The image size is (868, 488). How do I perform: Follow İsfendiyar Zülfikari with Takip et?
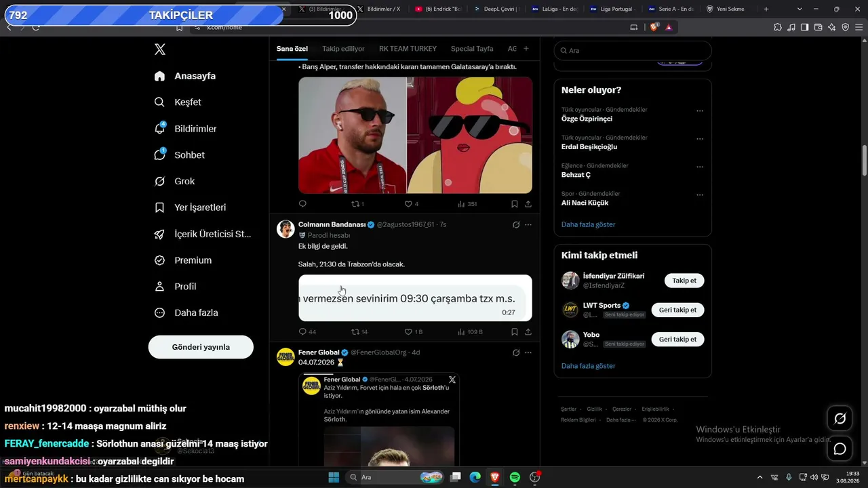point(684,281)
